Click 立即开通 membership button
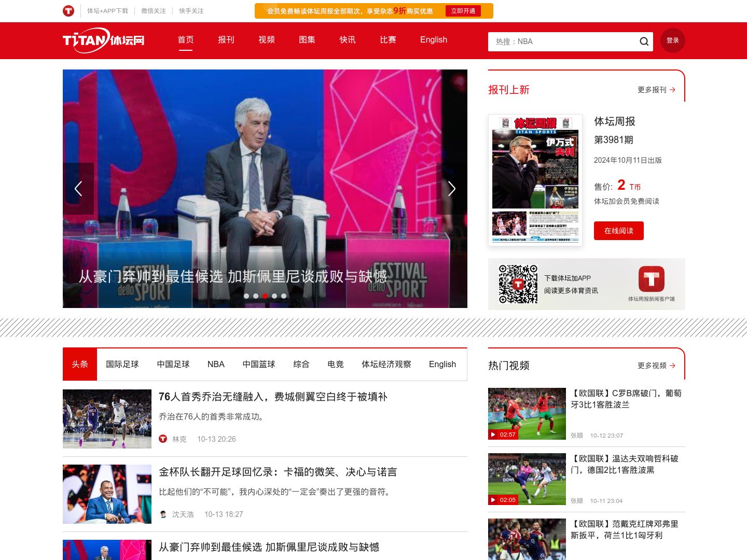 [463, 11]
